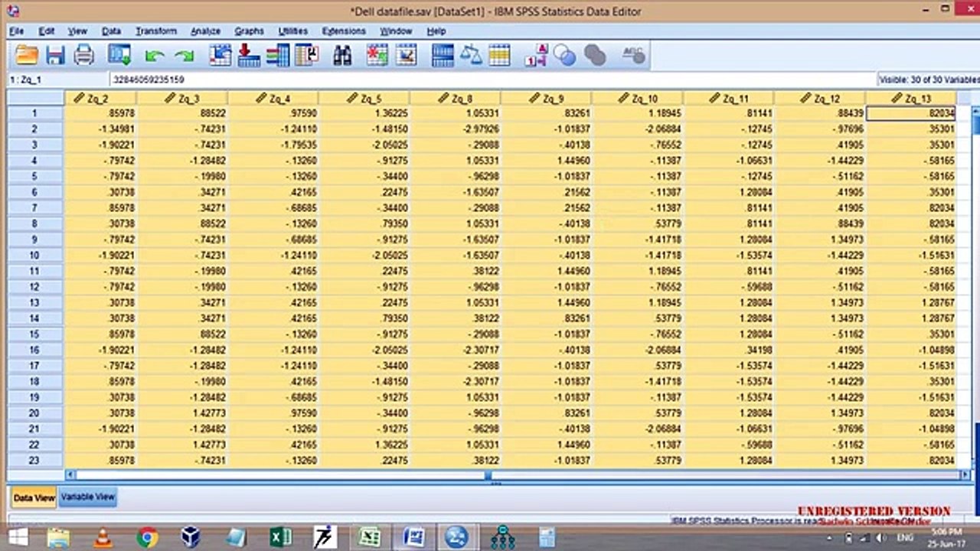Screen dimensions: 980x551
Task: Click the Weight cases scale icon
Action: tap(471, 55)
